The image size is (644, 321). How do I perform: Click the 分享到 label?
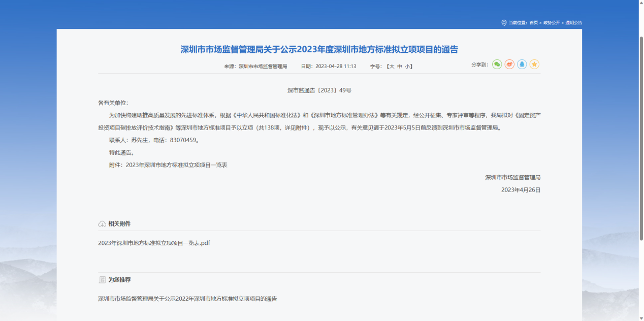tap(479, 65)
